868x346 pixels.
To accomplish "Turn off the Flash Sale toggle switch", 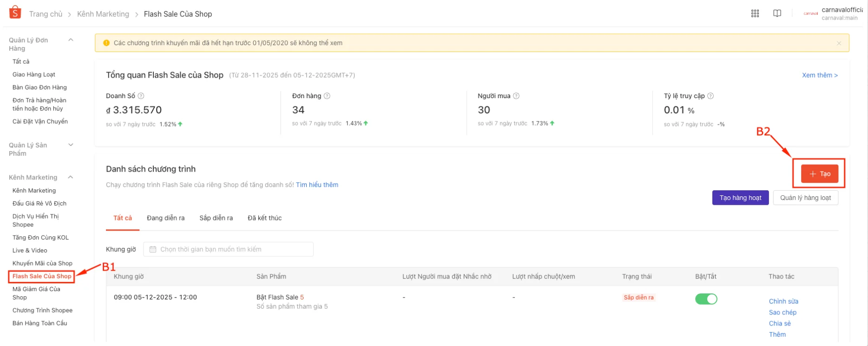I will (706, 299).
